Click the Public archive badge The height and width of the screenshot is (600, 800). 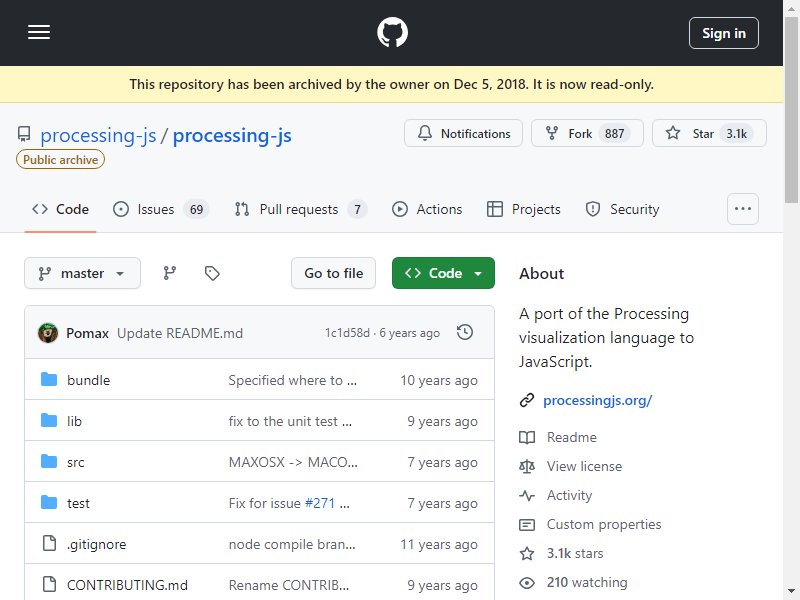point(60,160)
